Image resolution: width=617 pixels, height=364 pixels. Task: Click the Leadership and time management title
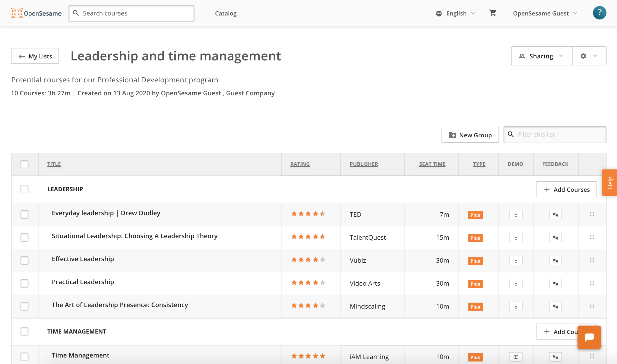pyautogui.click(x=176, y=56)
